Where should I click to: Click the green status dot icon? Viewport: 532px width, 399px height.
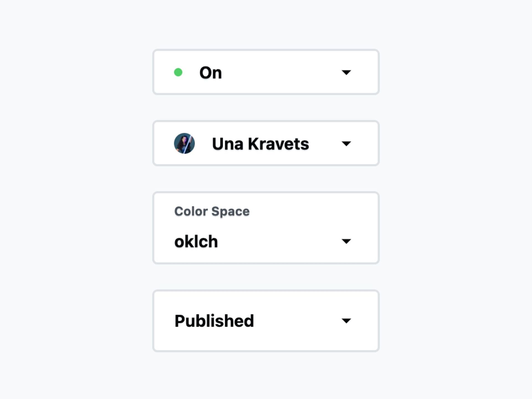coord(178,72)
